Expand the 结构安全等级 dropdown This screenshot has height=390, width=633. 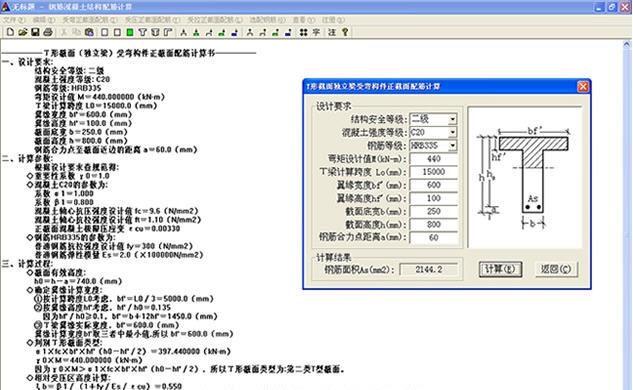tap(453, 119)
